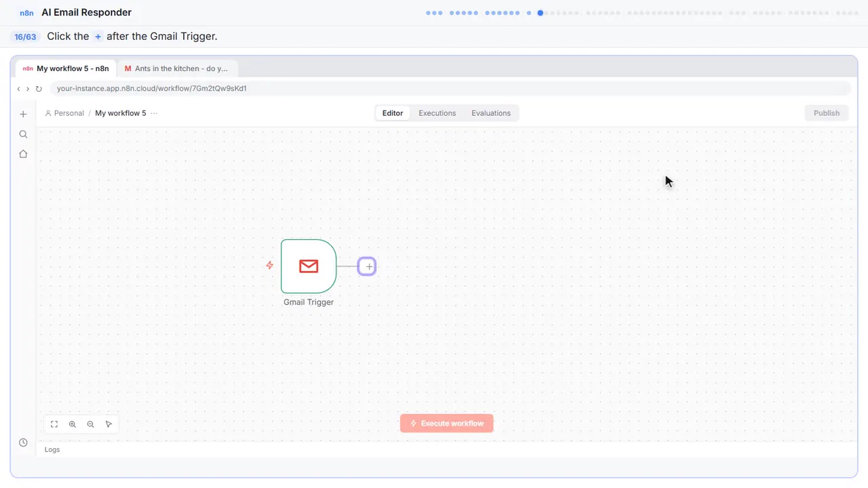Open the Personal breadcrumb link

tap(64, 113)
